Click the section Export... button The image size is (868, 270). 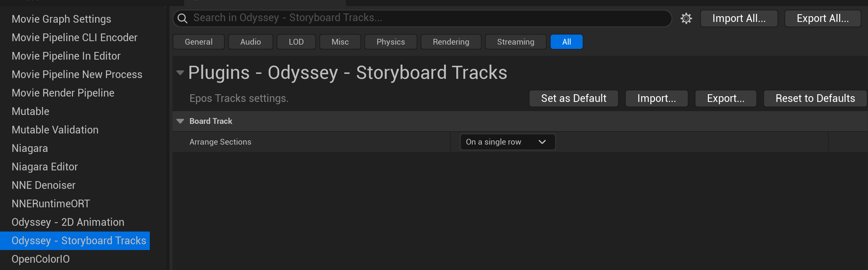(x=726, y=98)
